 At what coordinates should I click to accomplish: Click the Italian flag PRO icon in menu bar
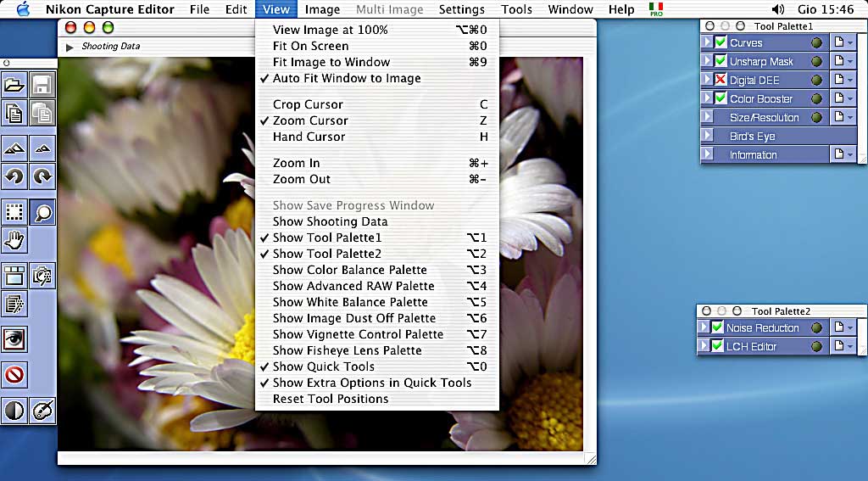(x=657, y=8)
